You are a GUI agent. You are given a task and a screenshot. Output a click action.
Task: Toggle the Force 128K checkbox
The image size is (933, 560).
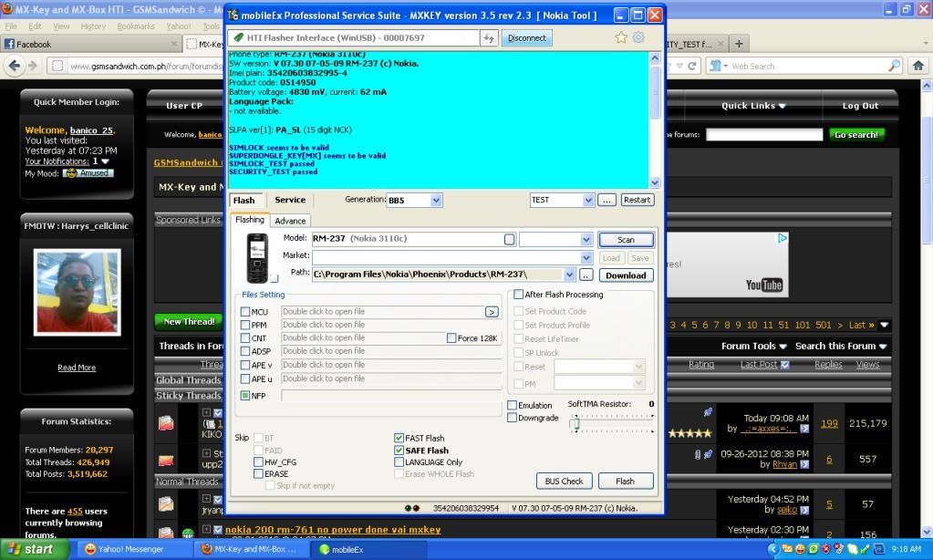pos(451,338)
